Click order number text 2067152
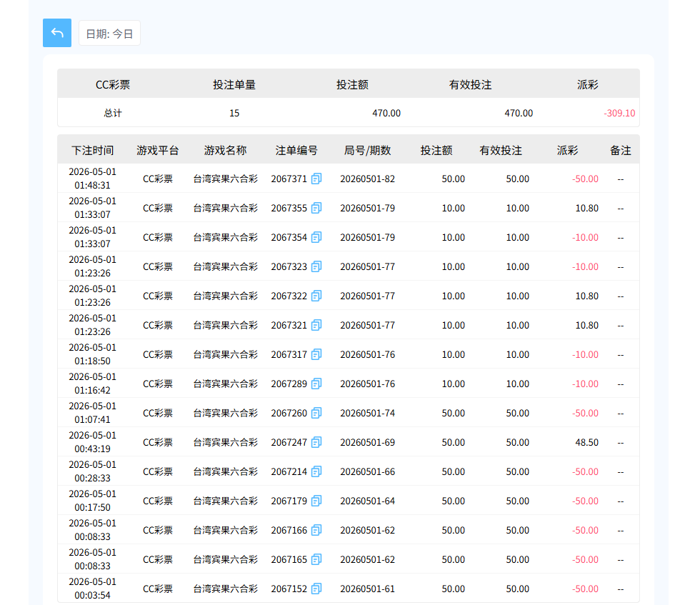This screenshot has height=605, width=700. pyautogui.click(x=289, y=589)
